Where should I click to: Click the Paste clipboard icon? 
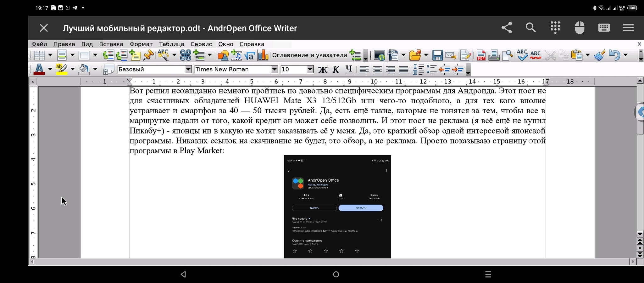[x=577, y=55]
